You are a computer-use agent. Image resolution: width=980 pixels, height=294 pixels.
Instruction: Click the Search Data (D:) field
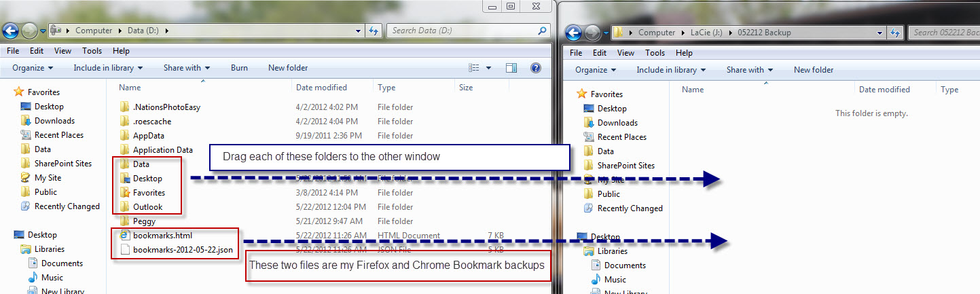coord(462,31)
